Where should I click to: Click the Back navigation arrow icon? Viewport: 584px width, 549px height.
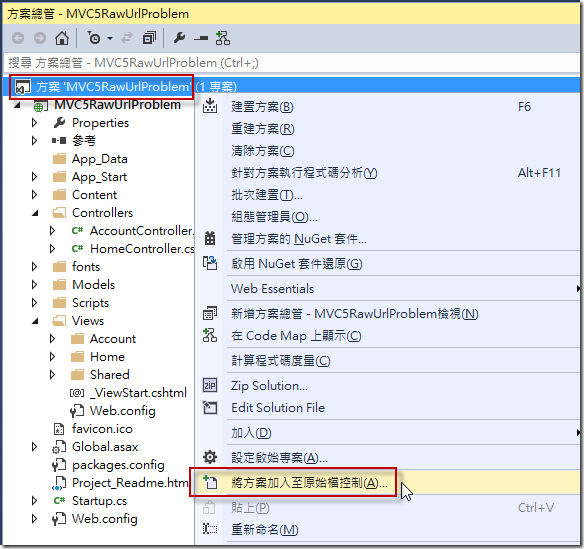[x=18, y=38]
